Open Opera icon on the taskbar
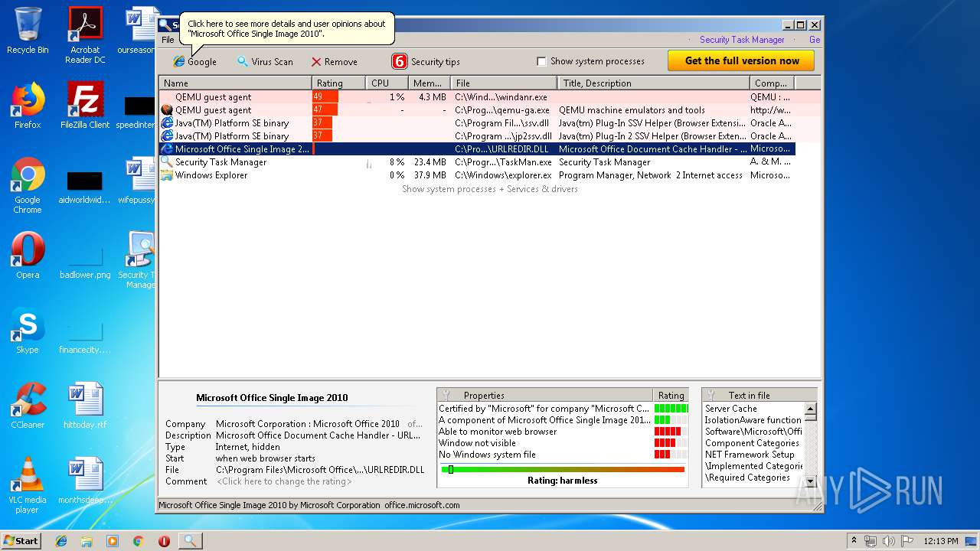The image size is (980, 551). pos(164,541)
